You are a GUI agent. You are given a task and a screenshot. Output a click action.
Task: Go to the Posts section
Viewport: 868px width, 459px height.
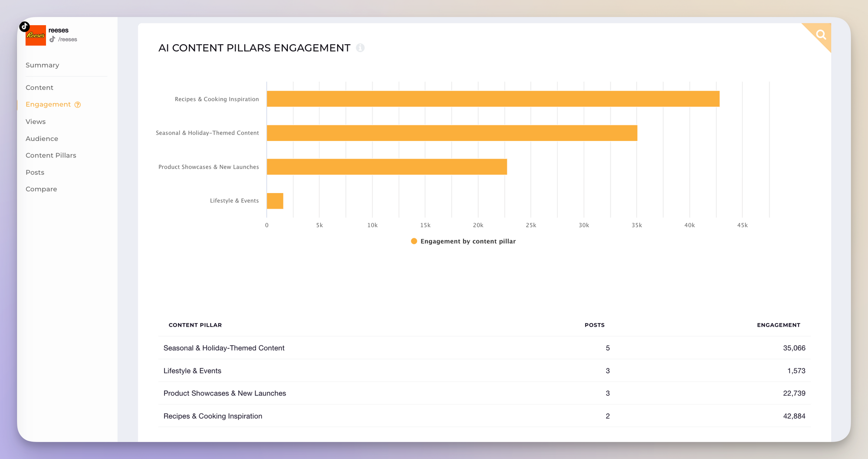click(x=35, y=172)
